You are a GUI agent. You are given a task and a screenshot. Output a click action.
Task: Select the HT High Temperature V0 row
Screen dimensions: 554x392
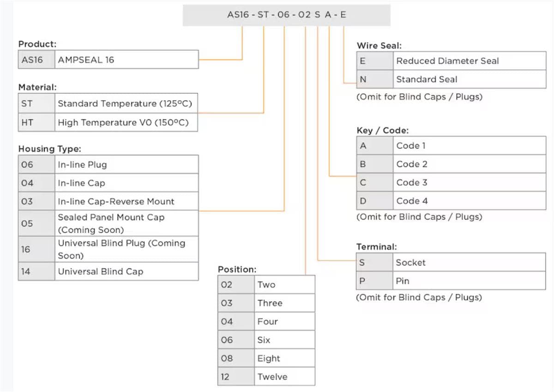tap(108, 122)
